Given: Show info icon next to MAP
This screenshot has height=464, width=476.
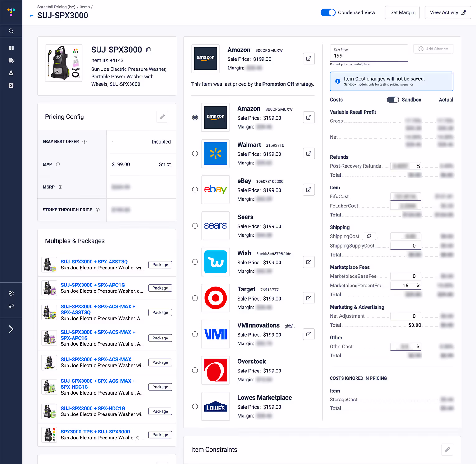Looking at the screenshot, I should 58,164.
